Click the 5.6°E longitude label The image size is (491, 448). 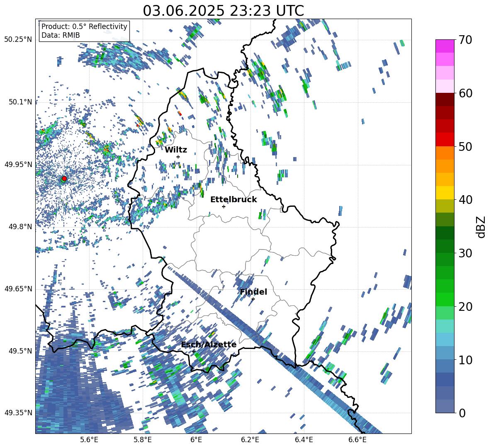pyautogui.click(x=89, y=440)
